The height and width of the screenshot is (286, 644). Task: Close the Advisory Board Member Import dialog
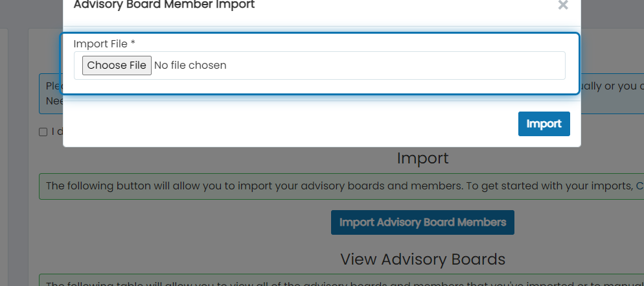[x=563, y=5]
